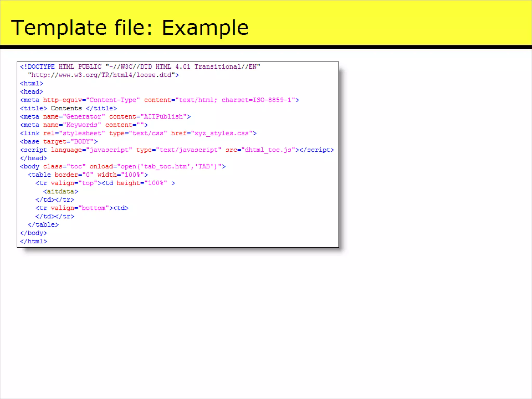The image size is (532, 399).
Task: Click the aitdata tag
Action: 61,191
